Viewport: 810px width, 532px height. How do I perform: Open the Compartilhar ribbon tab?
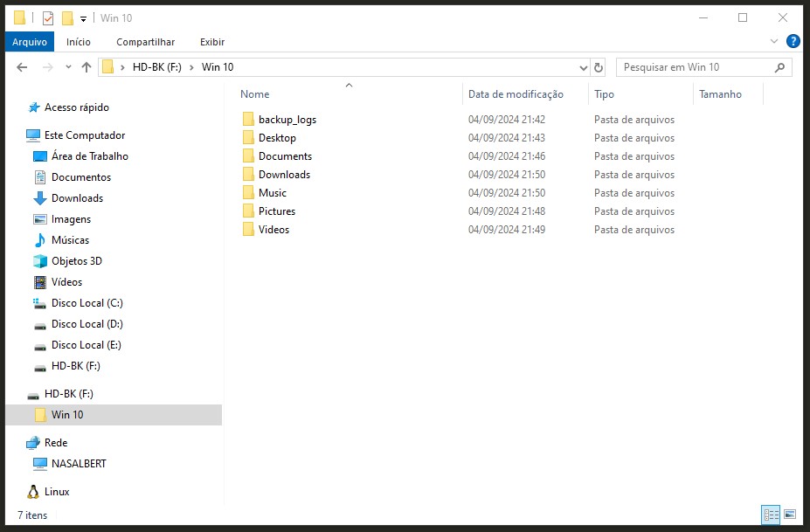[145, 41]
